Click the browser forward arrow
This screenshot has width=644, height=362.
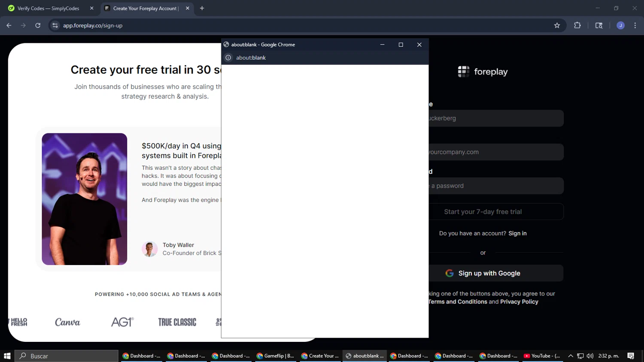[23, 26]
